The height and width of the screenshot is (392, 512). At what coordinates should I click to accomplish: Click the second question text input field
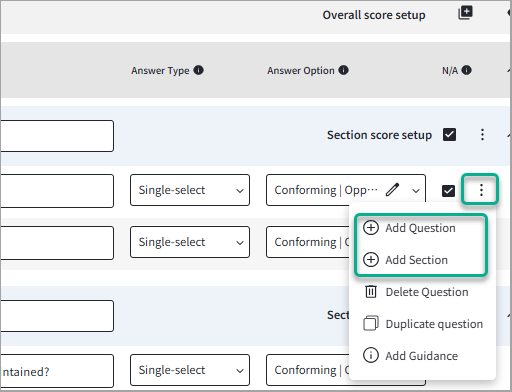click(57, 243)
